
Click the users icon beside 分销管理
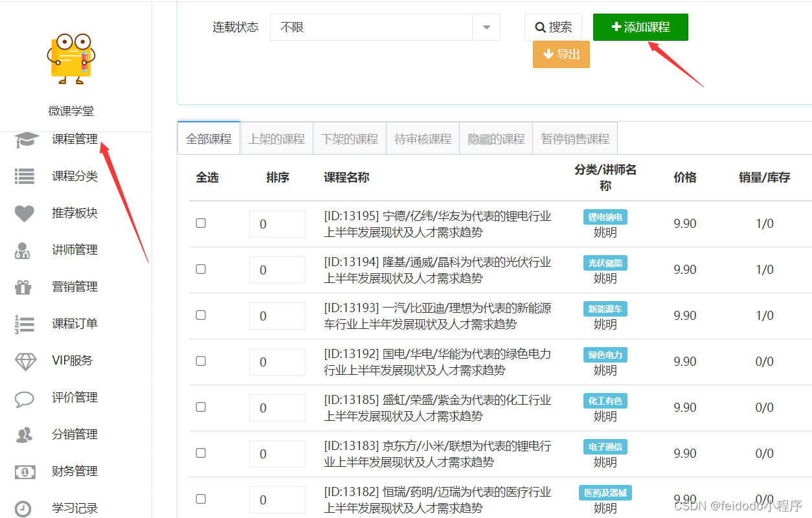(24, 435)
